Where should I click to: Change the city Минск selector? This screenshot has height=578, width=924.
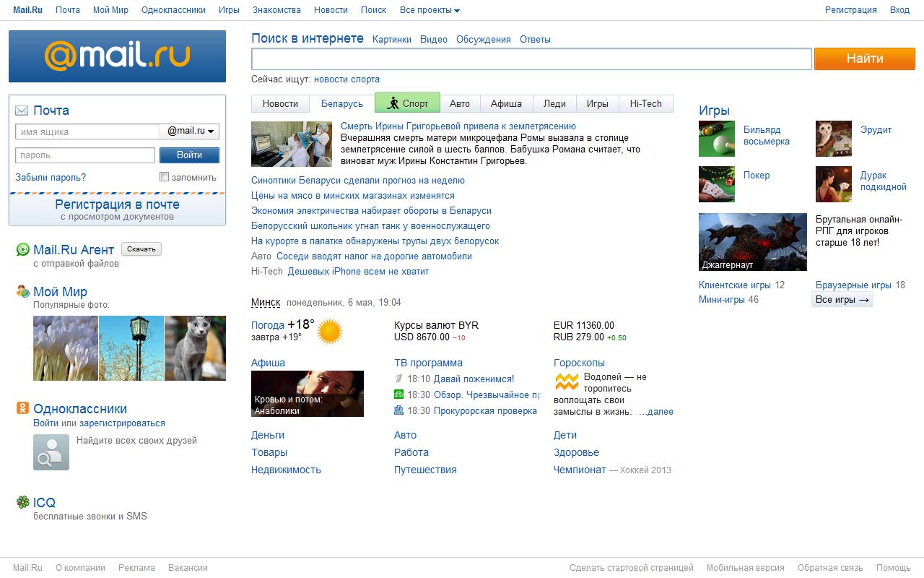click(266, 302)
